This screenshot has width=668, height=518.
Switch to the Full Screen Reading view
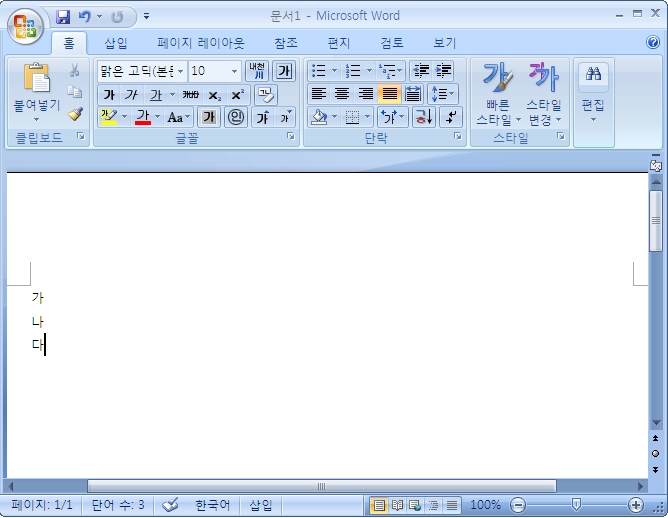(397, 506)
